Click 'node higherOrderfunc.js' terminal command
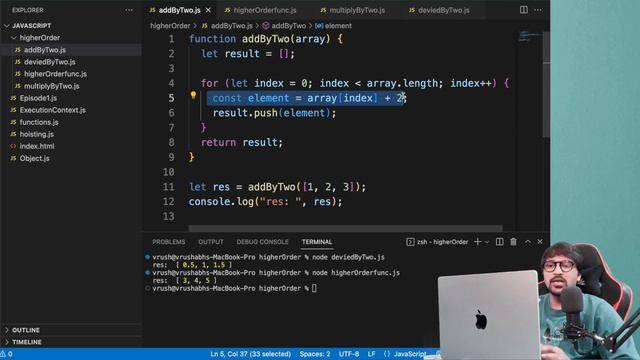 (356, 273)
